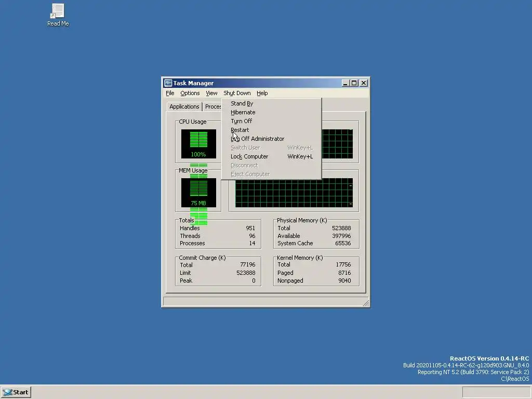Maximize the Task Manager window
This screenshot has width=532, height=399.
pyautogui.click(x=354, y=83)
